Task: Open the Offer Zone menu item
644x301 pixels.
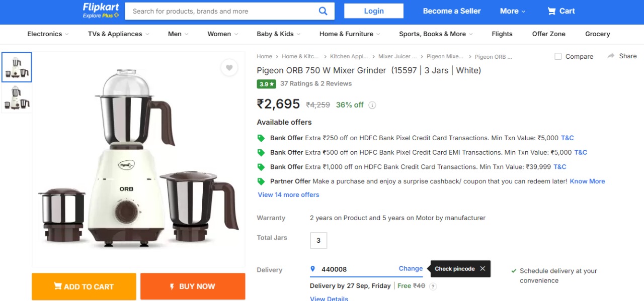Action: [x=548, y=34]
